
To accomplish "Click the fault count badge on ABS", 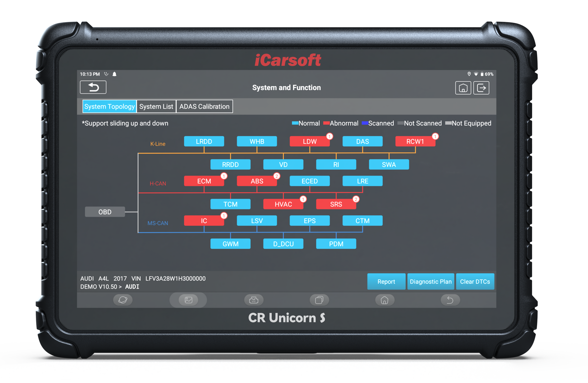I will pos(277,176).
